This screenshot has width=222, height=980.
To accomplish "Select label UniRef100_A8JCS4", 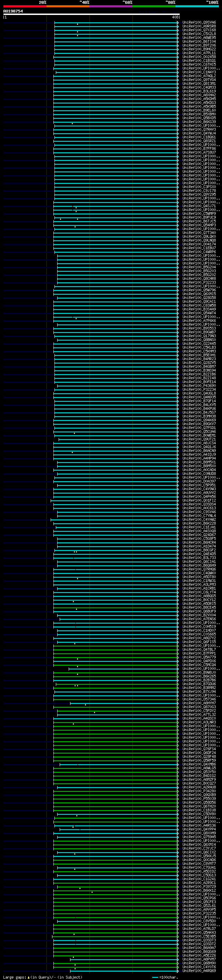I will [x=199, y=443].
